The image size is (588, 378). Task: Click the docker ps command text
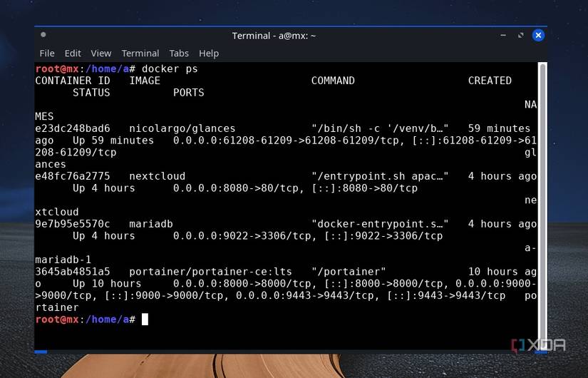(170, 68)
